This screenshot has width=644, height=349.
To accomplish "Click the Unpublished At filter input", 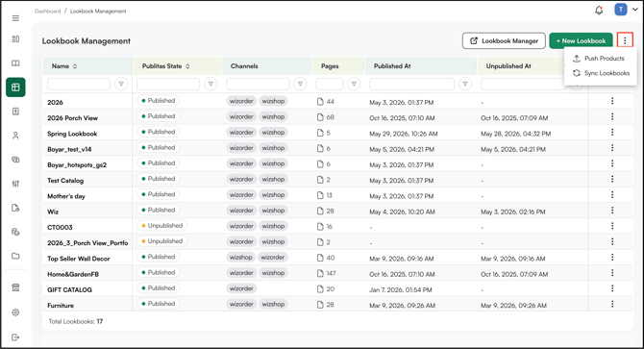I will tap(523, 84).
